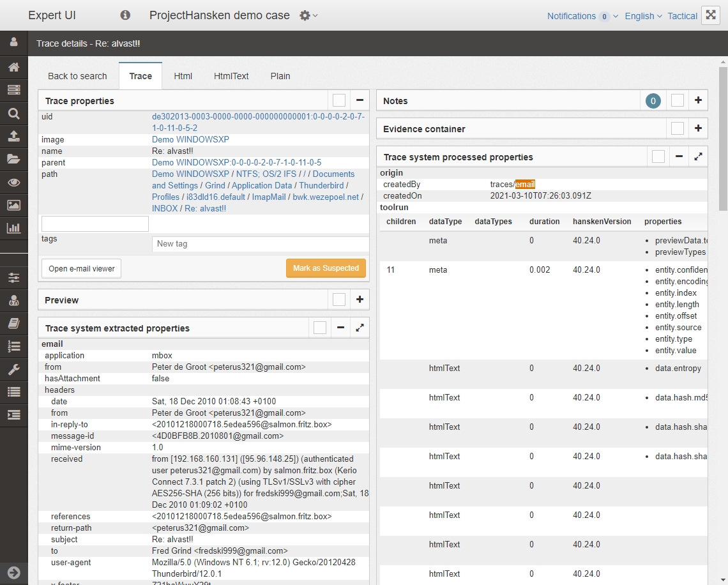The width and height of the screenshot is (728, 585).
Task: Check the box in the Evidence container header
Action: 677,128
